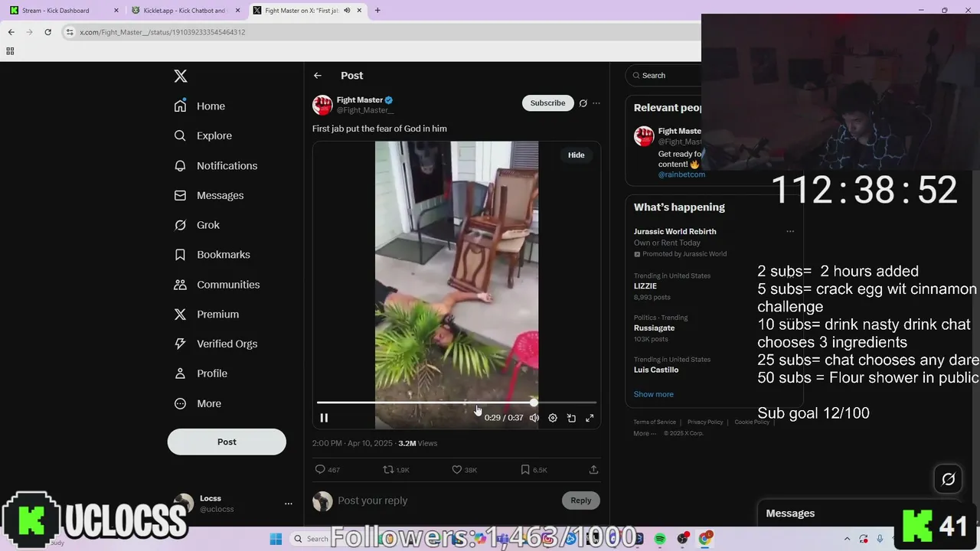Open the LIZZIE trending topic
This screenshot has width=980, height=551.
tap(645, 286)
